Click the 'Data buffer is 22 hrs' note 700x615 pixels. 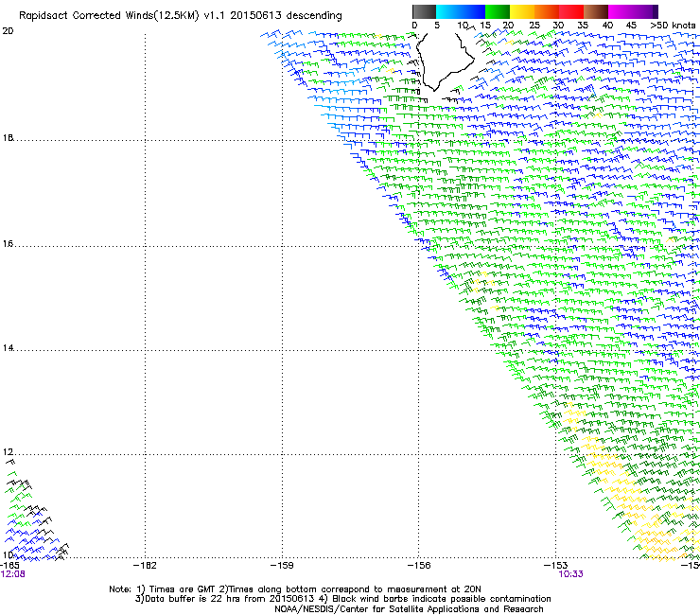coord(342,599)
